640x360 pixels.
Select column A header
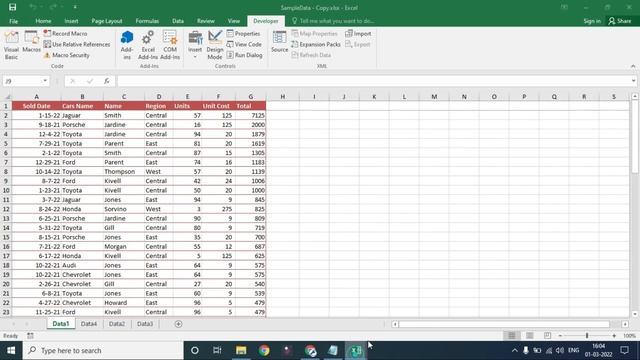(36, 97)
